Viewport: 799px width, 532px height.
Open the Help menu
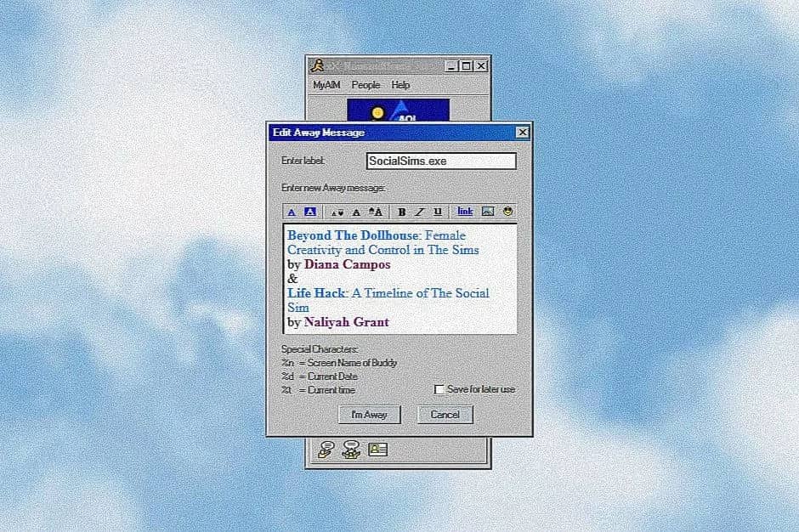point(400,85)
